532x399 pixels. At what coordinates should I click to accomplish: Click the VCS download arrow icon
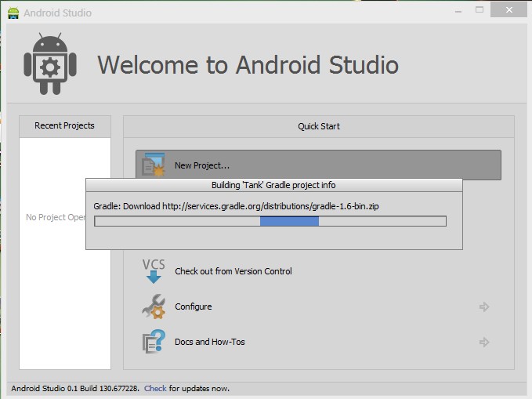click(x=154, y=271)
